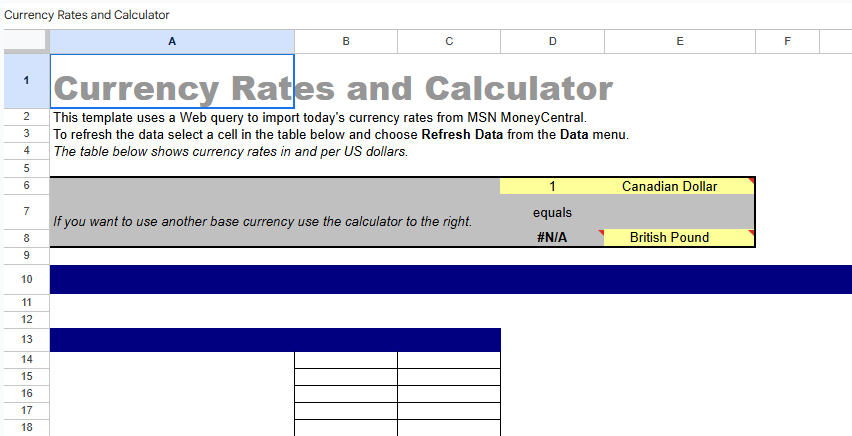Select the British Pound currency cell
The width and height of the screenshot is (852, 436).
point(679,238)
